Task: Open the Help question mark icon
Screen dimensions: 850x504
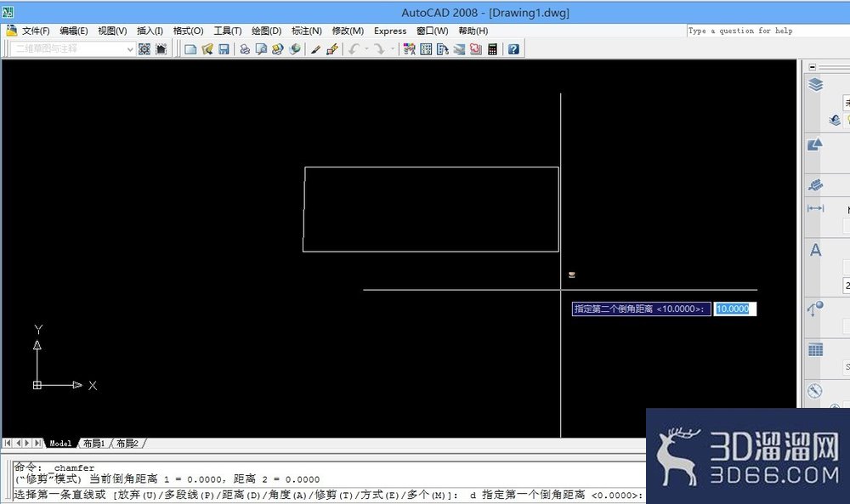Action: pos(513,49)
